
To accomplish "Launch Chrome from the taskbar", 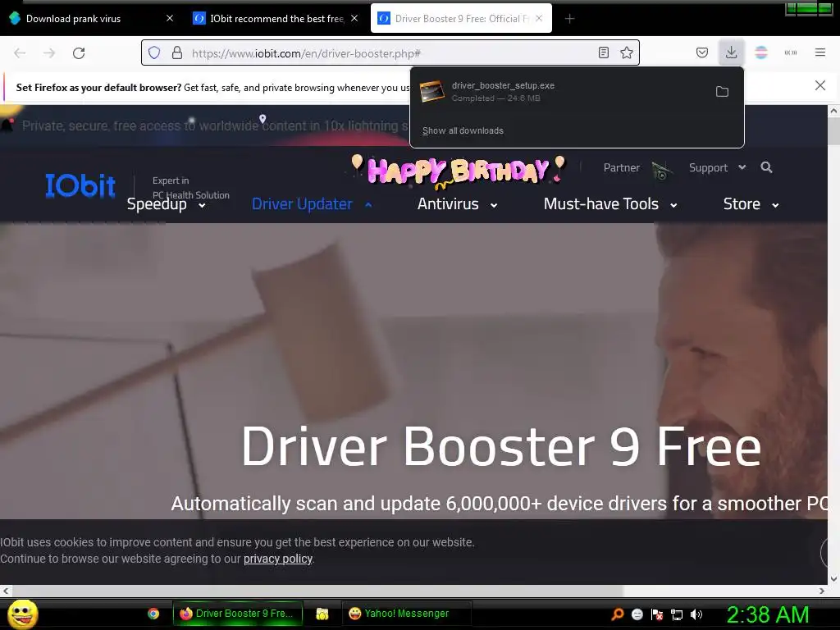I will point(153,614).
